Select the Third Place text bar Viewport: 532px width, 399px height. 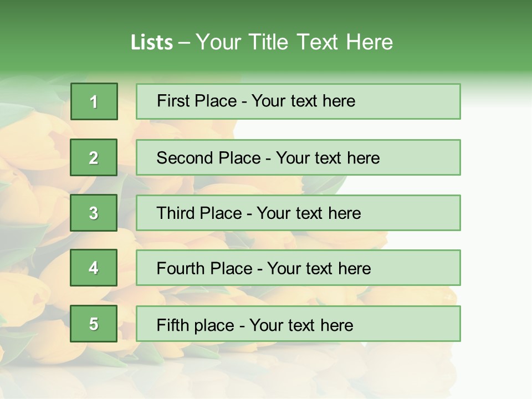pyautogui.click(x=298, y=213)
